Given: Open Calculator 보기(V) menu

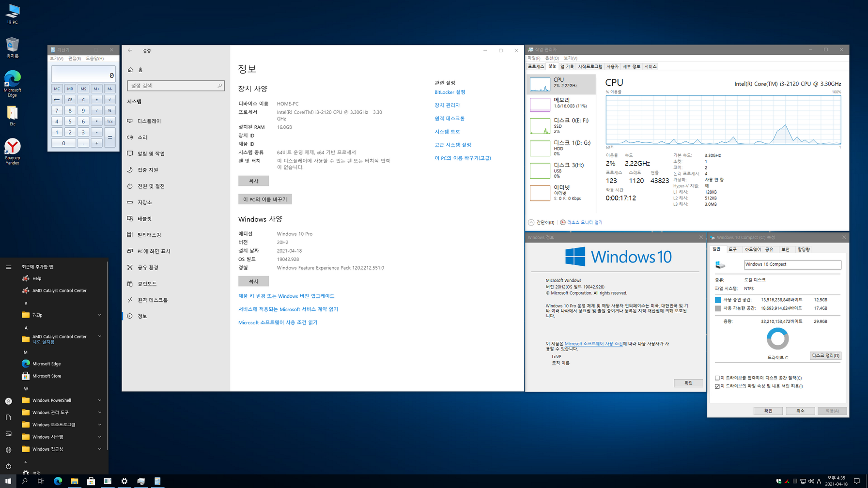Looking at the screenshot, I should [x=57, y=59].
